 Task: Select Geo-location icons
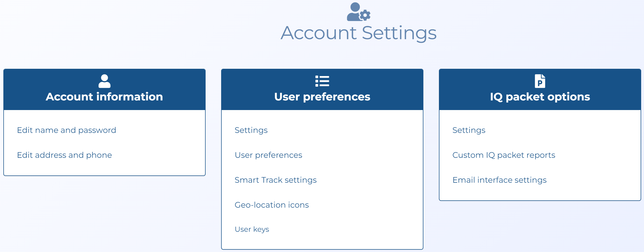[271, 205]
